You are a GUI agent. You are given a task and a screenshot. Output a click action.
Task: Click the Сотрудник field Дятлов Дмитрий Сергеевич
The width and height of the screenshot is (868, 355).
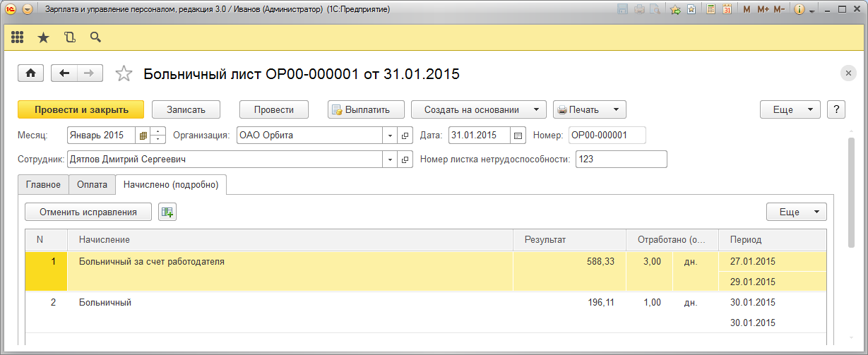pos(226,160)
